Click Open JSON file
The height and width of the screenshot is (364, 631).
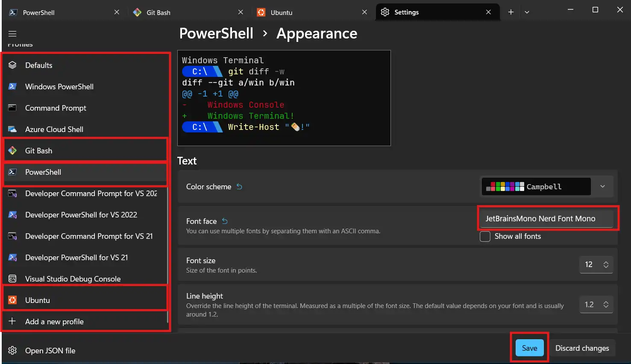(x=85, y=350)
